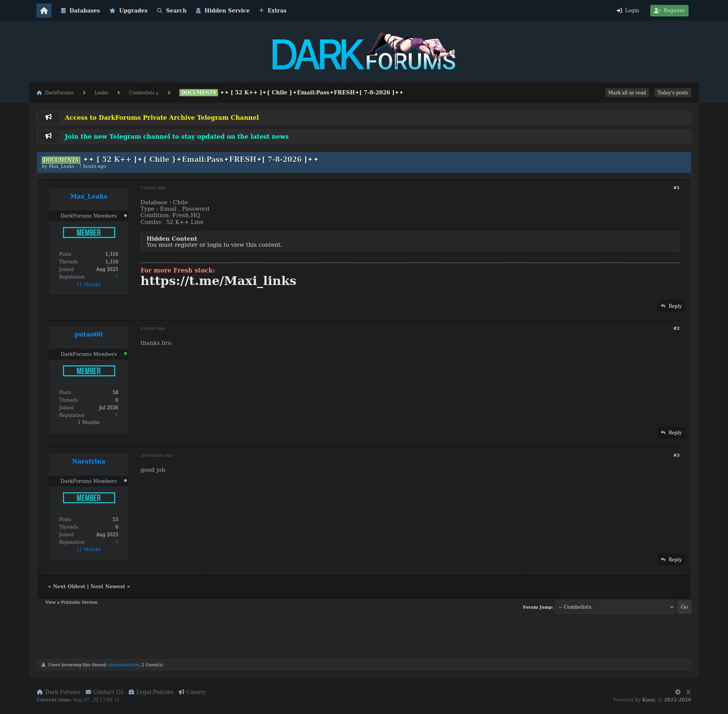
Task: Open the Private Archive Telegram Channel announcement
Action: click(x=162, y=117)
